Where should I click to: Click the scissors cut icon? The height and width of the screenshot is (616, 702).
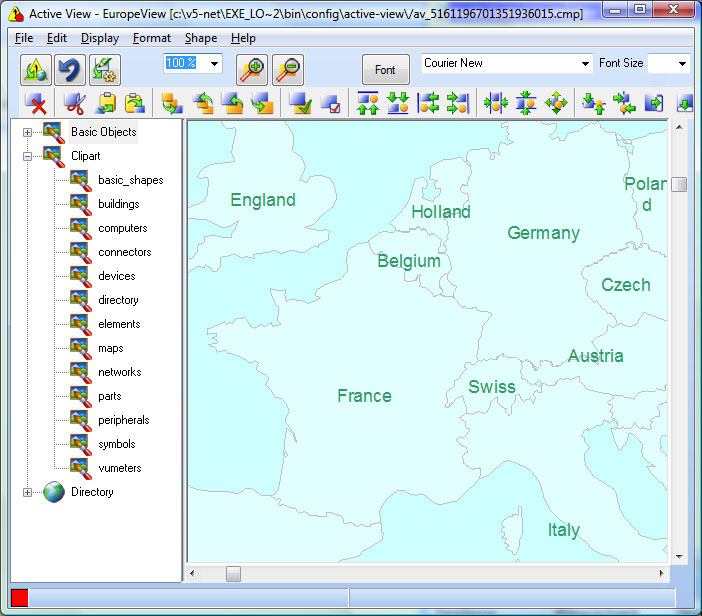[74, 103]
